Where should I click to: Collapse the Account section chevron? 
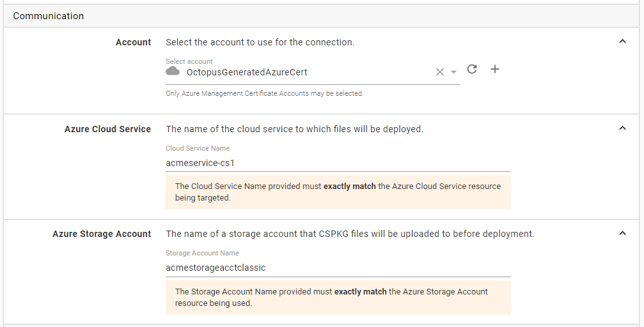click(x=622, y=42)
